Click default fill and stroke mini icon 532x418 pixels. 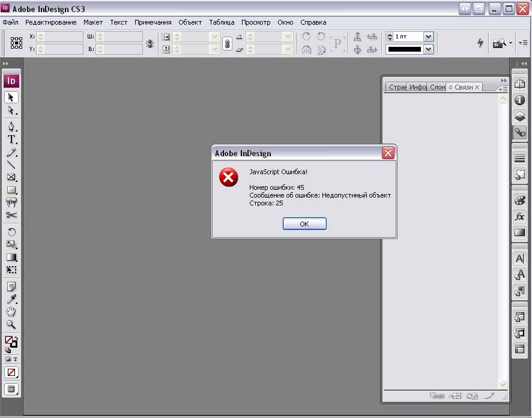coord(8,350)
